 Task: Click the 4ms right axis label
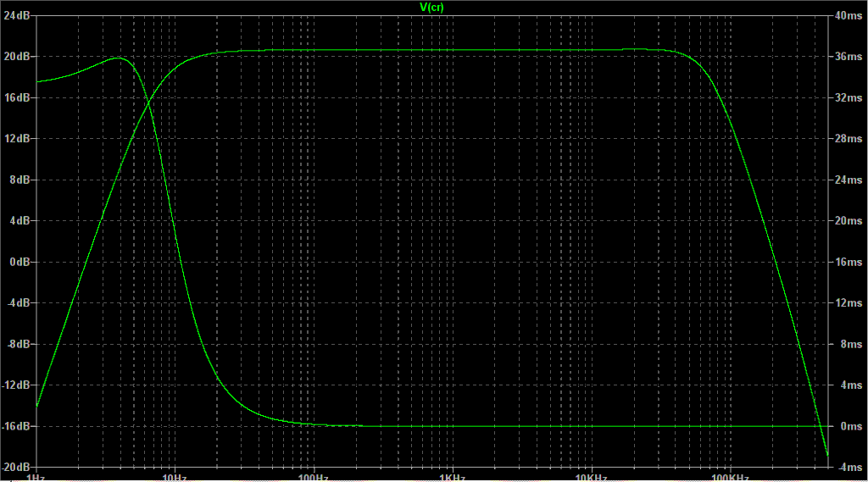(x=851, y=385)
